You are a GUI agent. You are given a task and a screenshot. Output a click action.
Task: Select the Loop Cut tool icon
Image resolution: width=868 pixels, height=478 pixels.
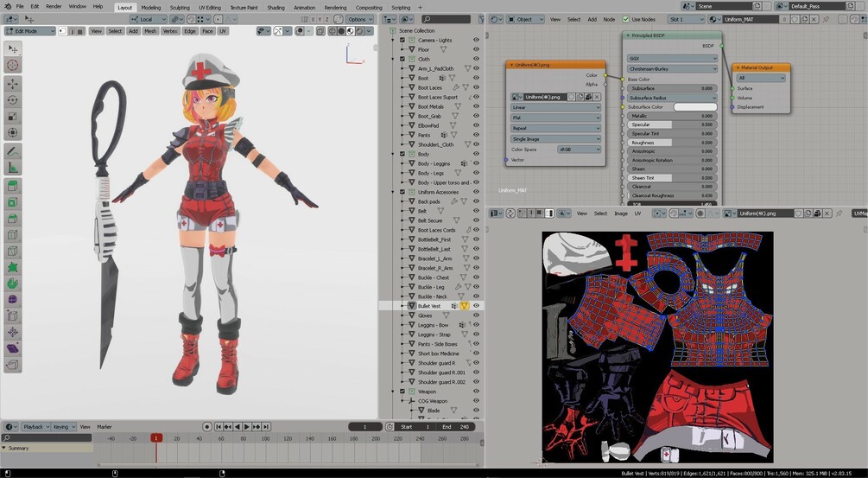click(x=13, y=235)
